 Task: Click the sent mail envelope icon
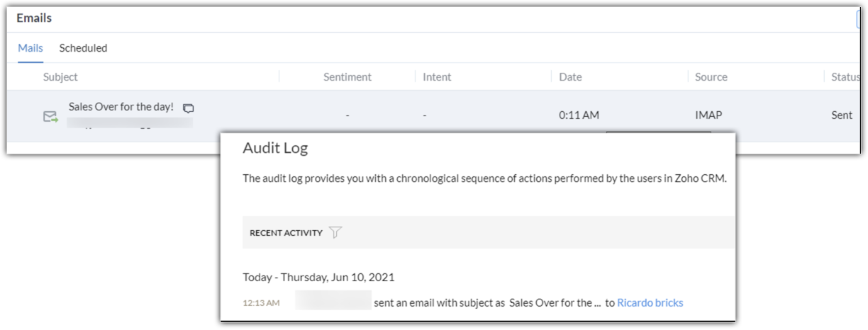50,116
